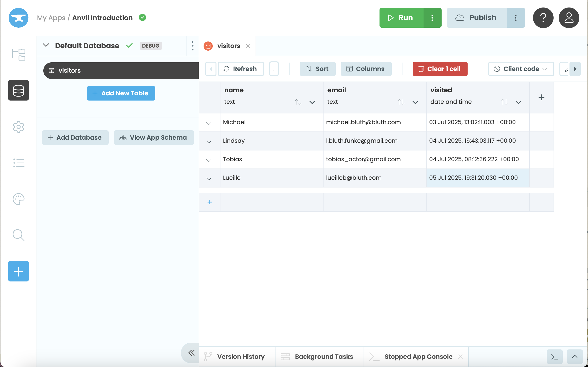
Task: Open the email column options dropdown
Action: tap(415, 102)
